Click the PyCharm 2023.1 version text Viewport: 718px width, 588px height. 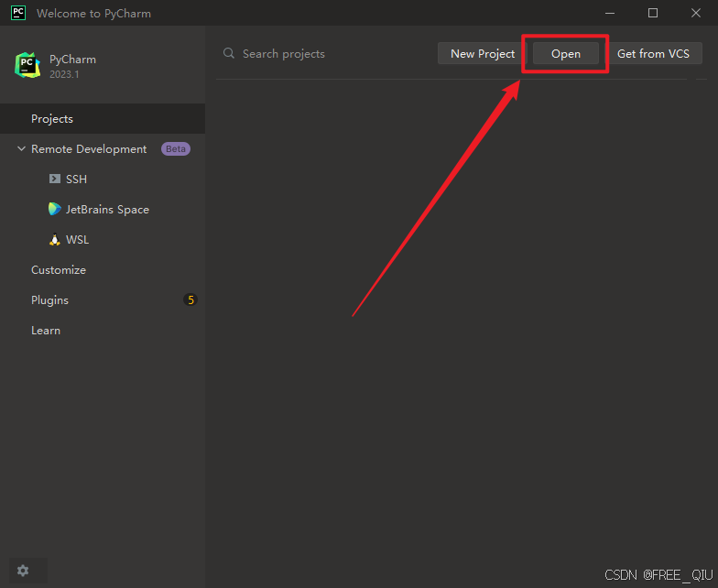tap(64, 74)
